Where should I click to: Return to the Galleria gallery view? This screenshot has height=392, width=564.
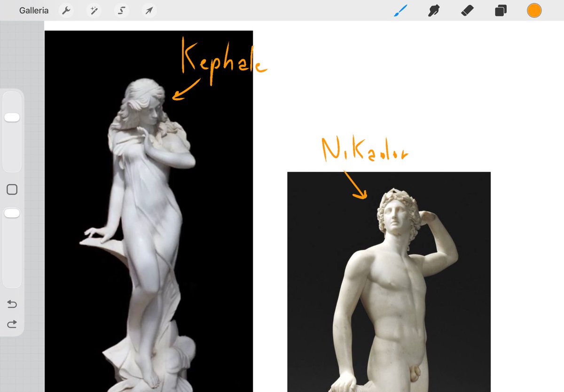tap(34, 10)
